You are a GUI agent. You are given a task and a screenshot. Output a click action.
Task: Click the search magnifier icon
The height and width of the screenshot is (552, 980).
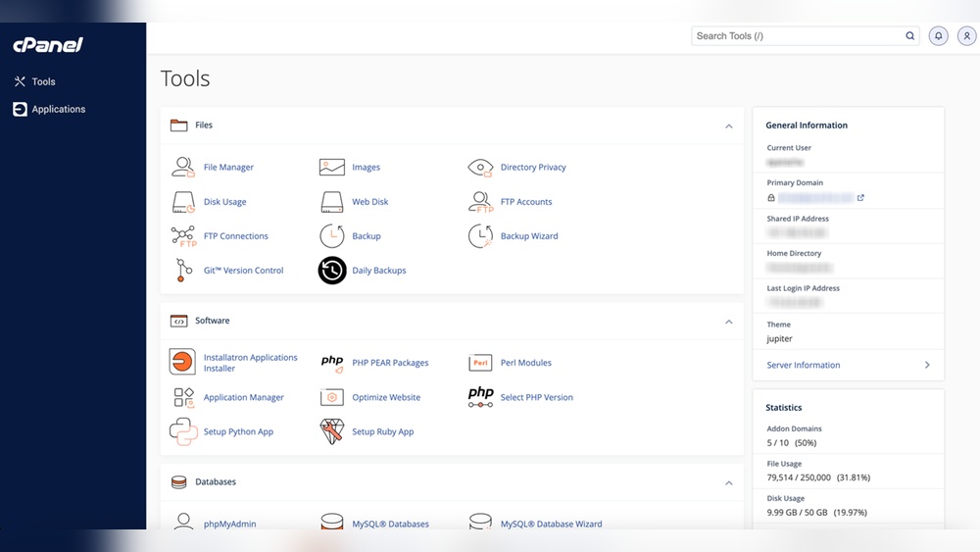click(x=910, y=36)
